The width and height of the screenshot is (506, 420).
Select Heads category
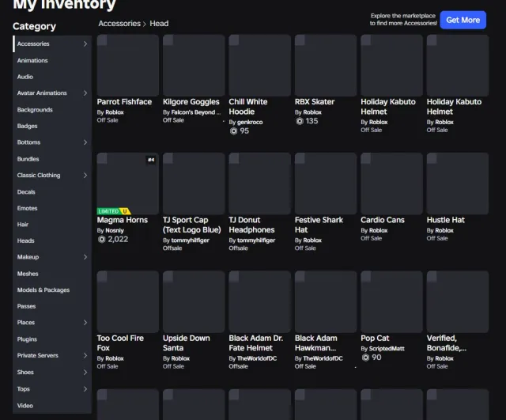tap(52, 240)
